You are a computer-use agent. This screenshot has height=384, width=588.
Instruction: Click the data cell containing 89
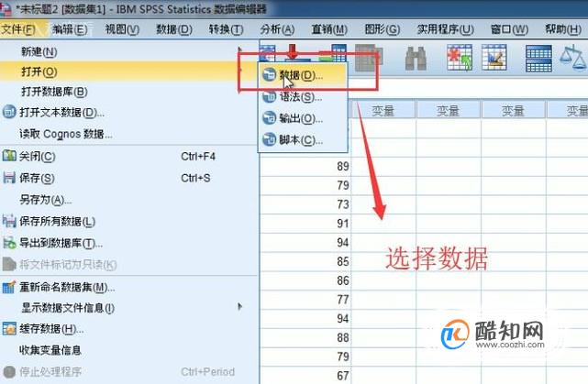point(305,166)
